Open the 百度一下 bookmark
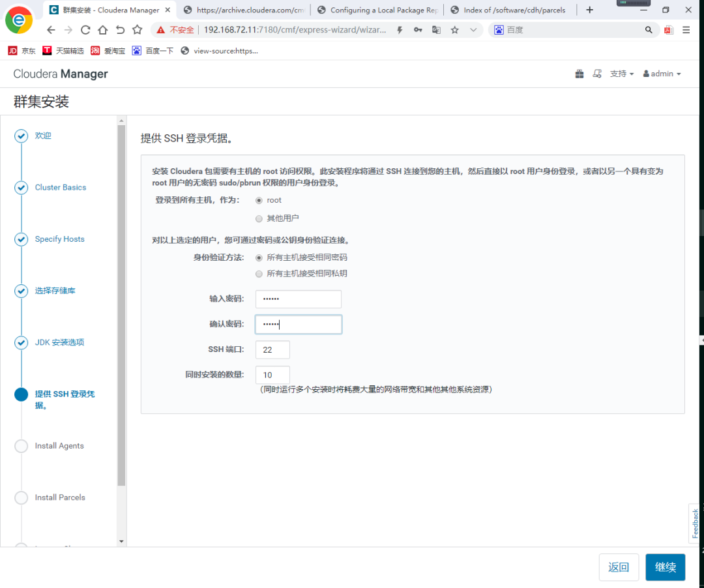704x588 pixels. click(153, 51)
